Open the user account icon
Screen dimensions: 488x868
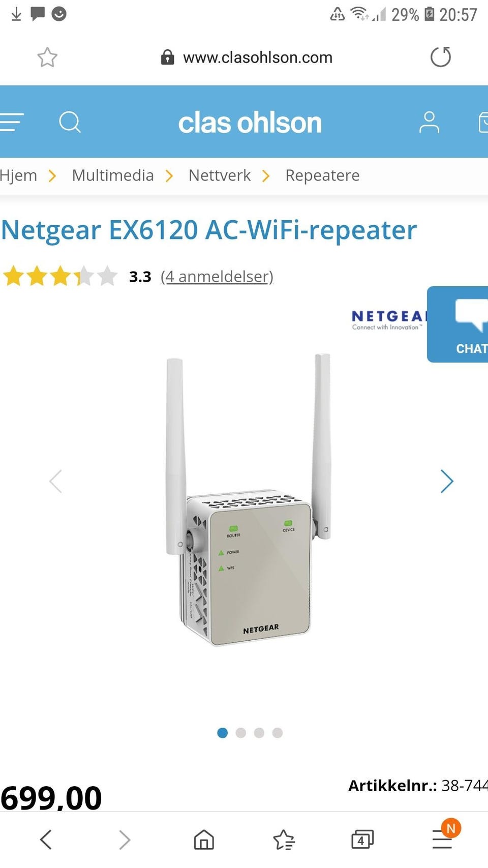click(x=429, y=123)
